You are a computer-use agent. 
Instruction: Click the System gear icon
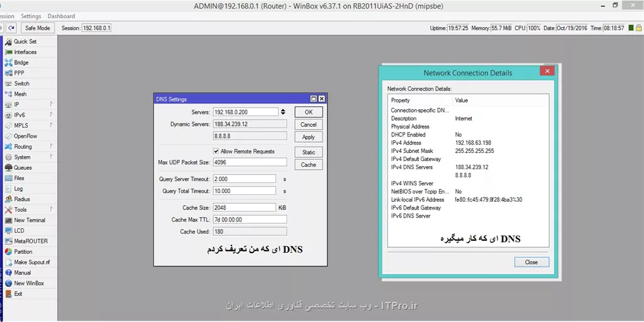click(8, 157)
